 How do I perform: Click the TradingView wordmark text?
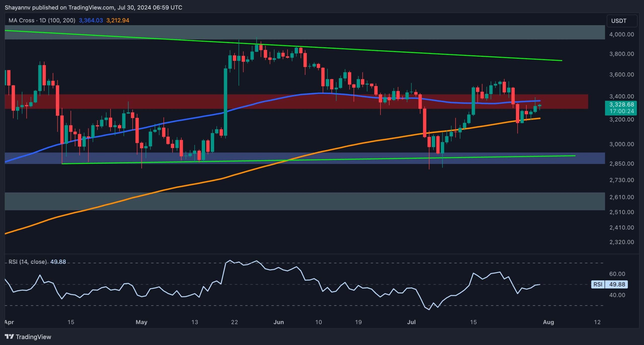[x=33, y=337]
